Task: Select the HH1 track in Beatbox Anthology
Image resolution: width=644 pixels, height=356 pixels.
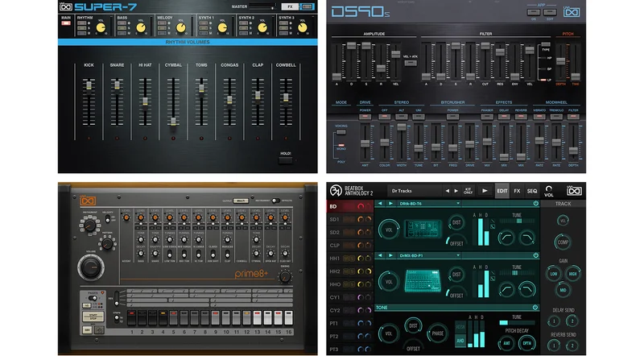Action: [x=350, y=259]
